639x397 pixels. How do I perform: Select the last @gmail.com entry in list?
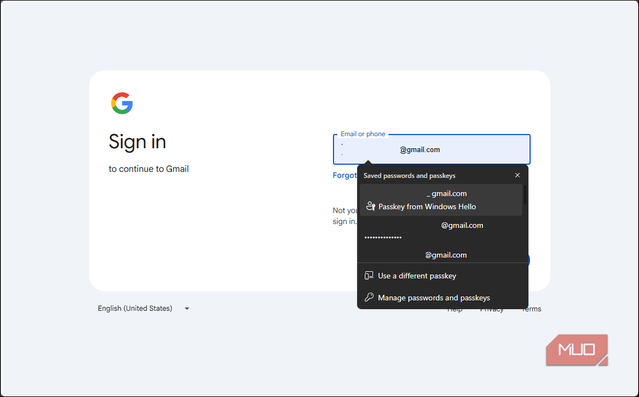click(x=441, y=255)
